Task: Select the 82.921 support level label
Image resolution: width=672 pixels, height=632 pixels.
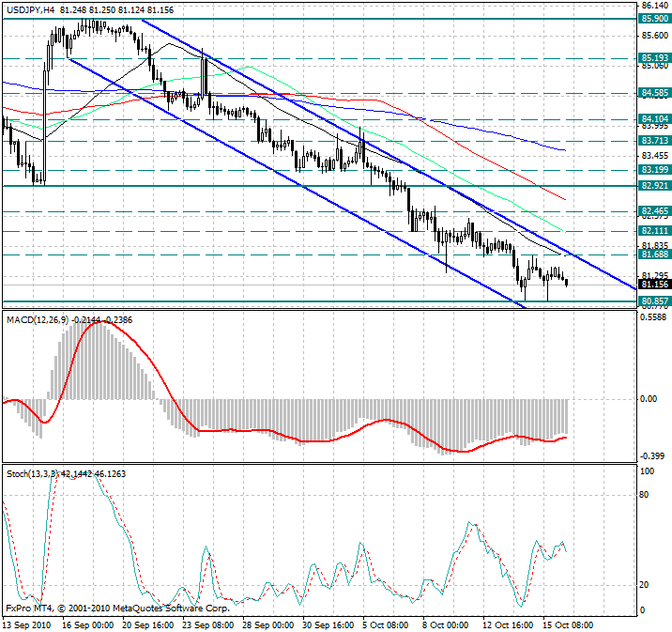Action: [x=654, y=186]
